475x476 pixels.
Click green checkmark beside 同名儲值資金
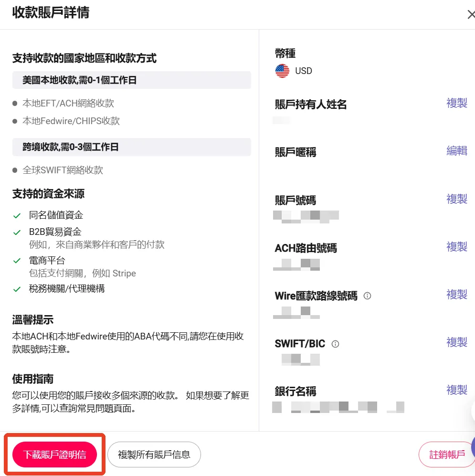[17, 216]
